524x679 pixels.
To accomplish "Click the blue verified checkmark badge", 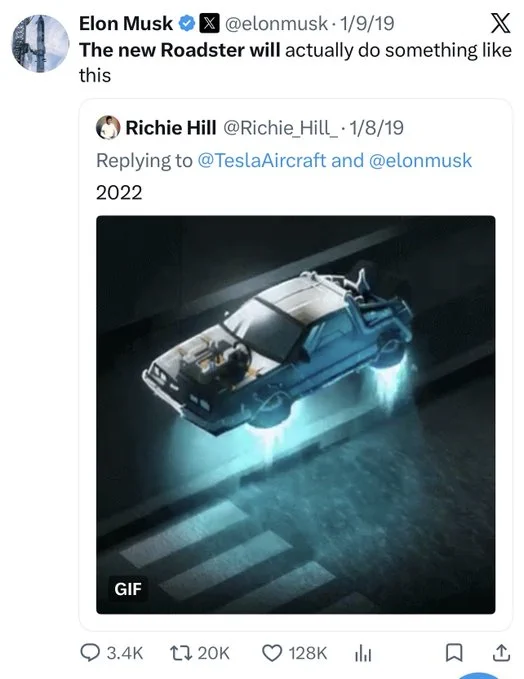I will [187, 23].
